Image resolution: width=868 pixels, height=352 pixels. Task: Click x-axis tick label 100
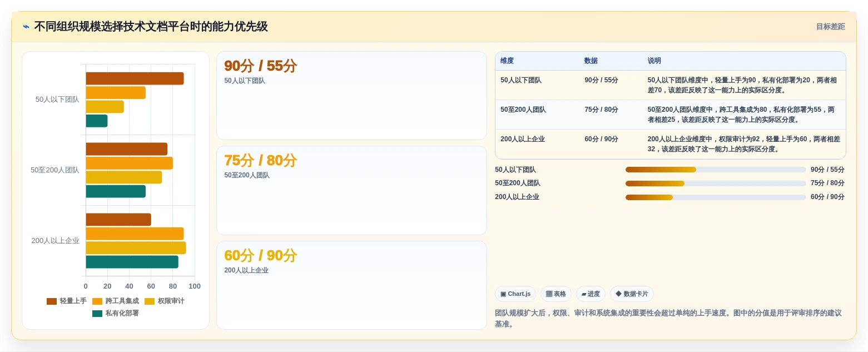tap(195, 286)
